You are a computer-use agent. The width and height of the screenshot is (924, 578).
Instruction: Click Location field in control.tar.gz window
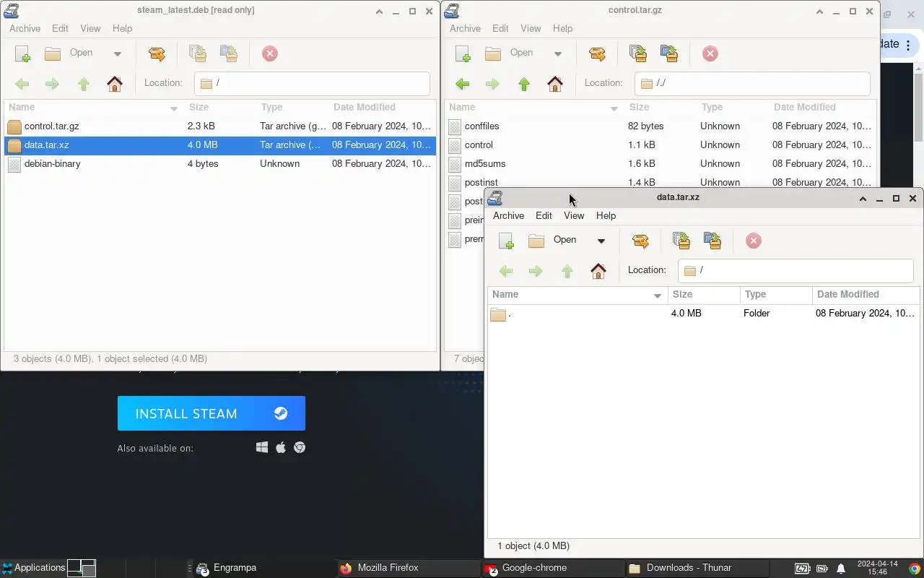[x=752, y=83]
